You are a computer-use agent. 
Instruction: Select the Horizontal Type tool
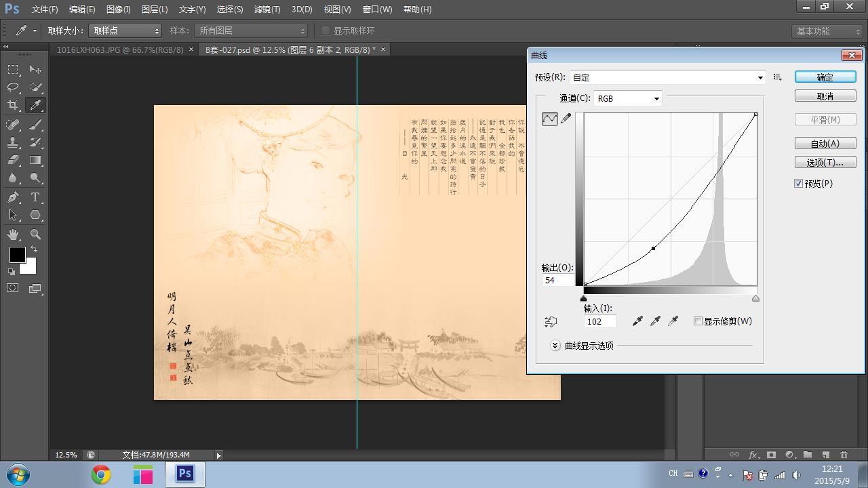(x=35, y=197)
